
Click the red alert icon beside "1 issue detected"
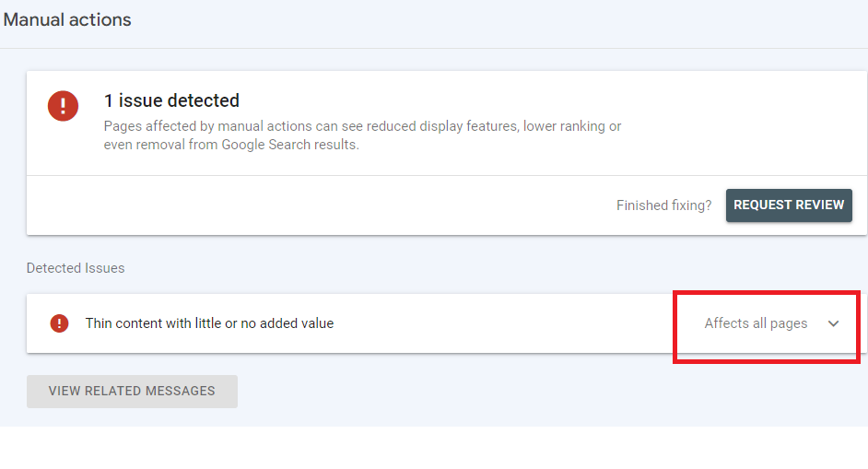click(63, 107)
